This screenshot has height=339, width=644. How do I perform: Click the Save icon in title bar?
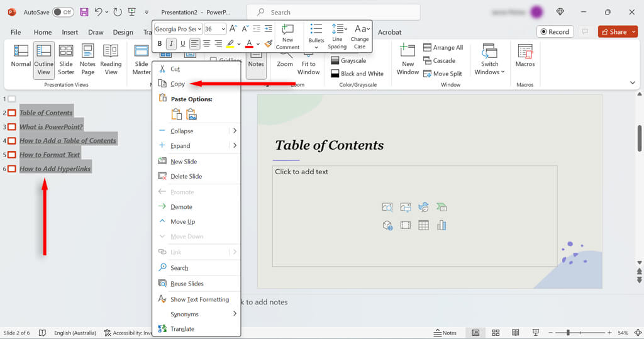[x=84, y=12]
